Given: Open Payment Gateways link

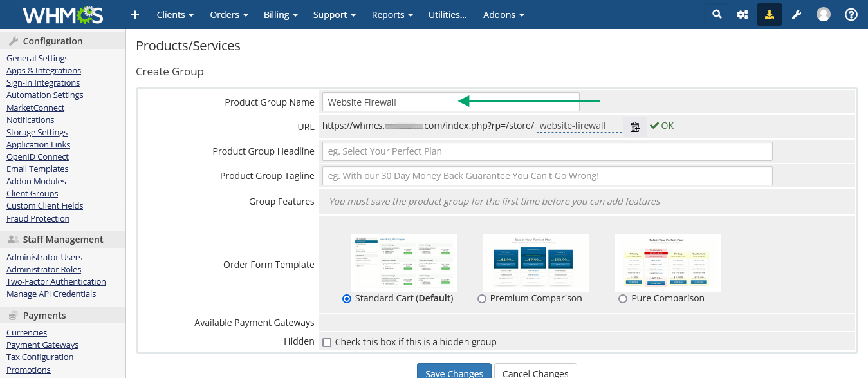Looking at the screenshot, I should (42, 345).
